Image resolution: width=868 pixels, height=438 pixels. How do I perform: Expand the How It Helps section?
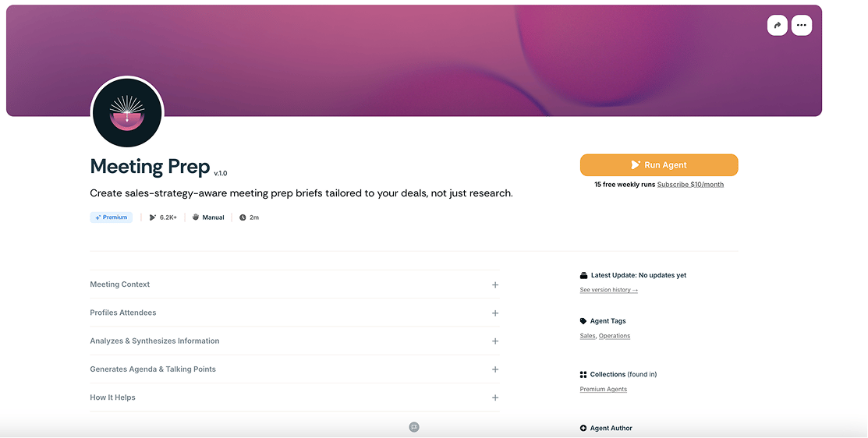pyautogui.click(x=494, y=397)
